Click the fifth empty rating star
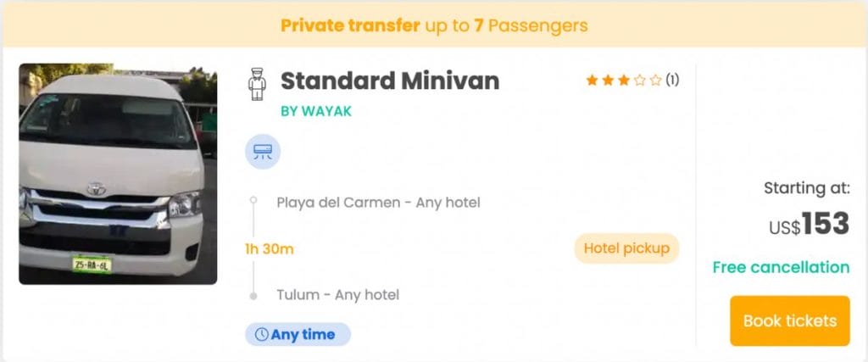868x362 pixels. [655, 81]
